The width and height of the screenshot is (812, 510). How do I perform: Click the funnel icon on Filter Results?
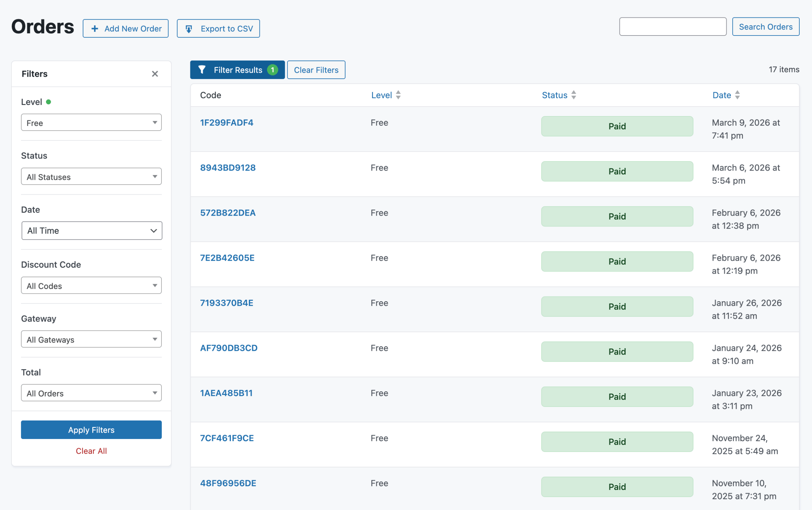point(202,70)
